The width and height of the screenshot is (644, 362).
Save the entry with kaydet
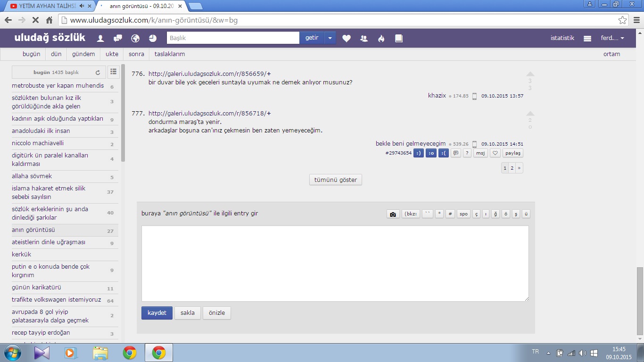[x=157, y=313]
